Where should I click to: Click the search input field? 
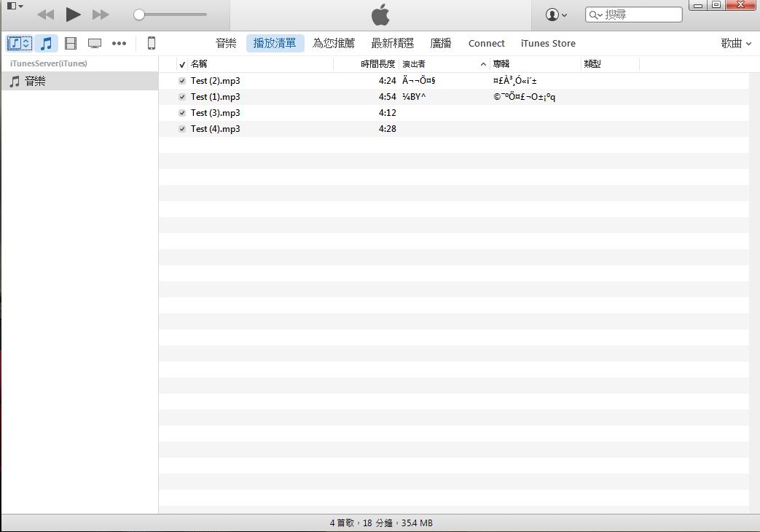[x=633, y=15]
